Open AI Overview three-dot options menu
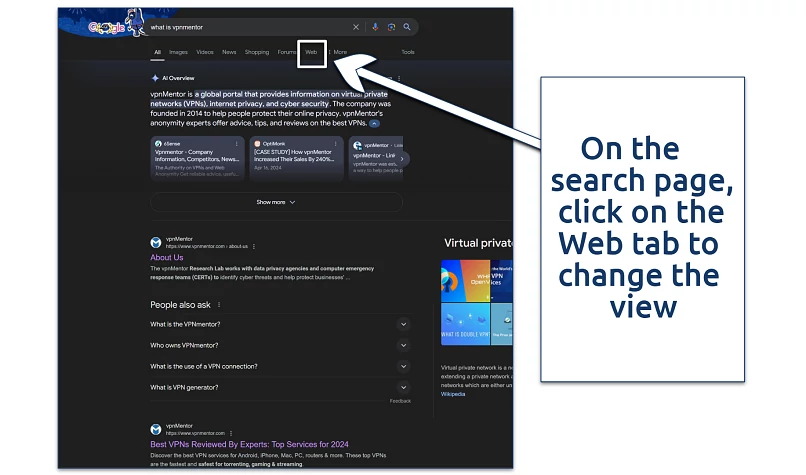 (x=399, y=79)
